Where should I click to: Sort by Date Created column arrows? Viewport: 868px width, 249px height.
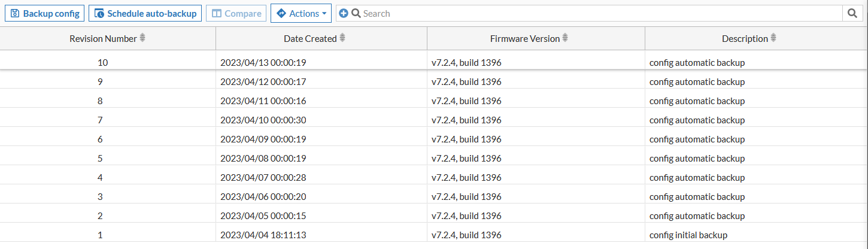tap(342, 38)
